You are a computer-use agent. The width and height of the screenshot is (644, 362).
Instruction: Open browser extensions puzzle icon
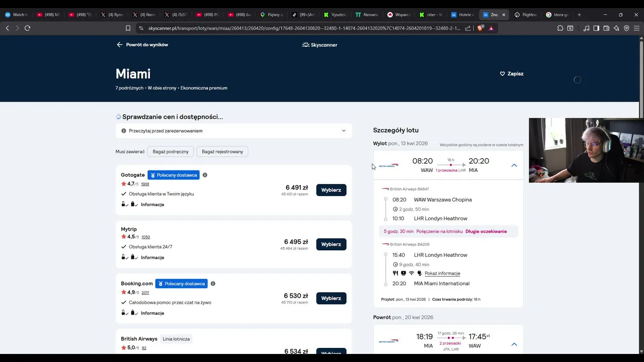coord(560,28)
